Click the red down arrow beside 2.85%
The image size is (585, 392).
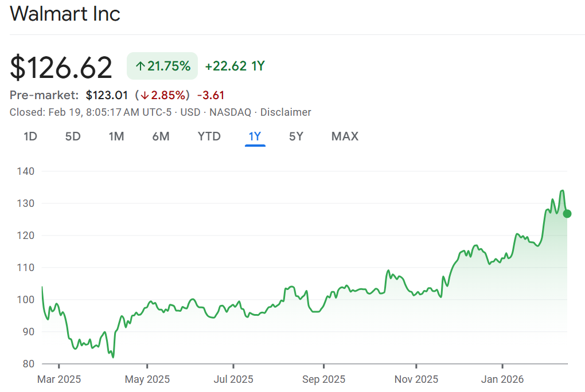click(145, 95)
